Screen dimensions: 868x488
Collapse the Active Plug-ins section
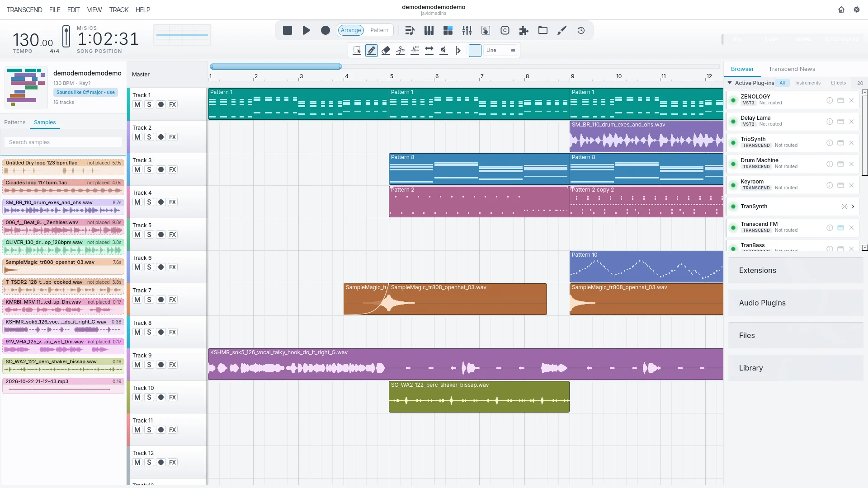click(730, 83)
